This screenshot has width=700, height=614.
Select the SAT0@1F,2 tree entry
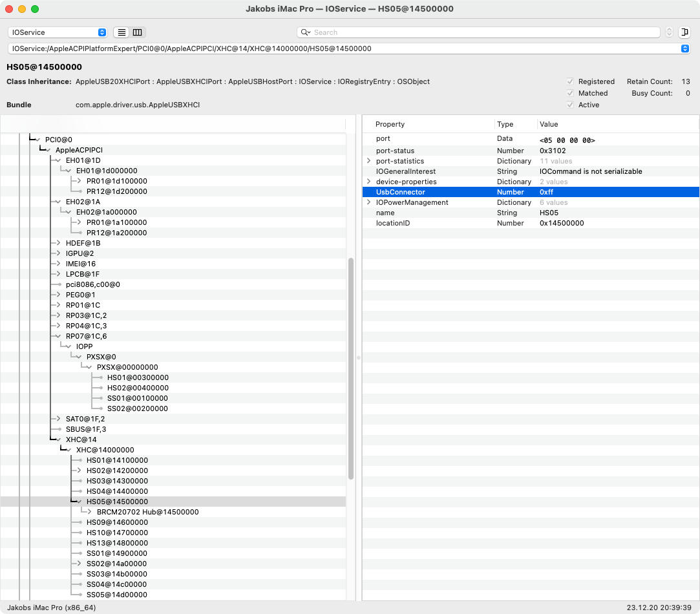pos(85,419)
